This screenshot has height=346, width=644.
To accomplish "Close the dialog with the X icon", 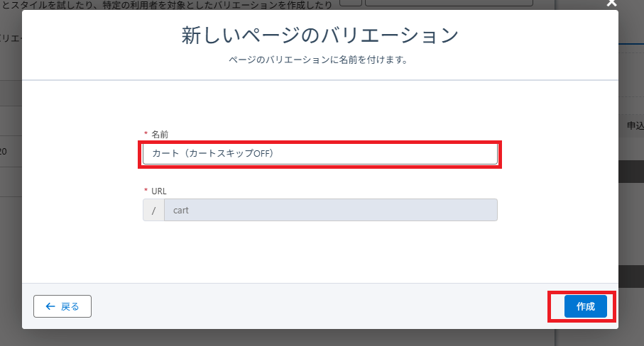I will (x=610, y=3).
